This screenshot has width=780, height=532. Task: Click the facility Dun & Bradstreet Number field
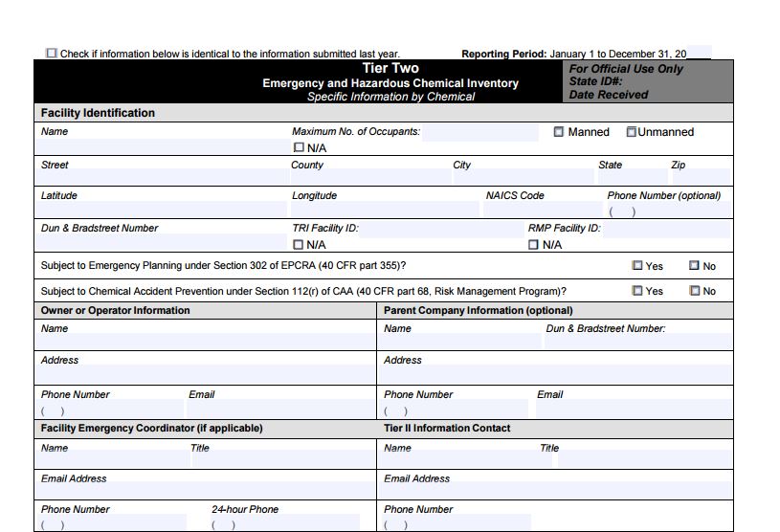[x=161, y=242]
